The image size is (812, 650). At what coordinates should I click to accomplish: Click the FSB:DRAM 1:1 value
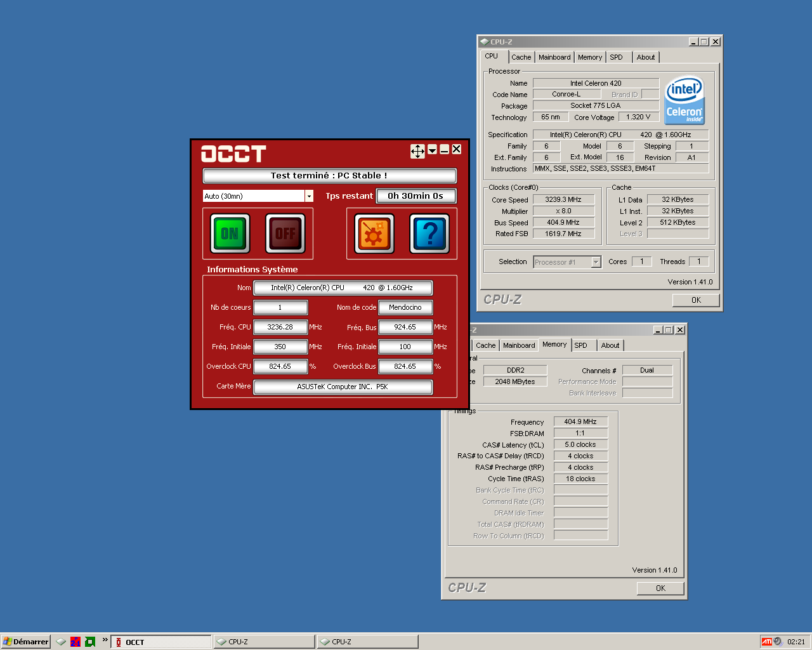point(580,433)
